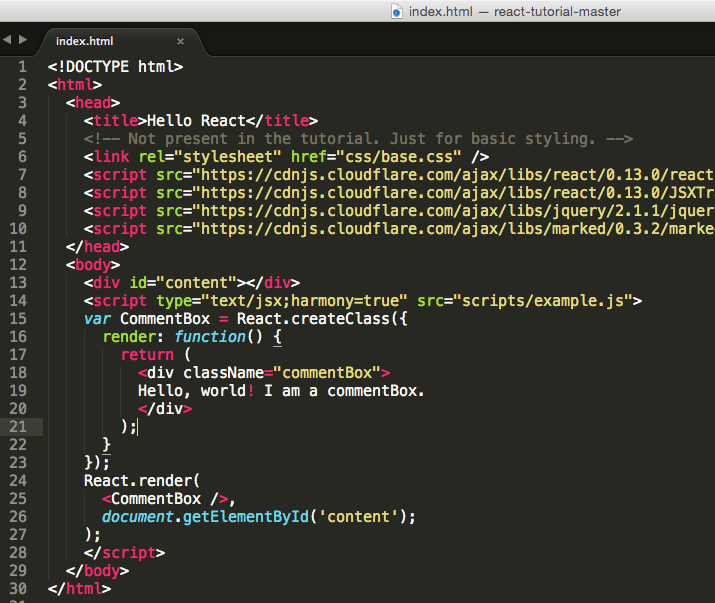Click the 'function' keyword

click(210, 337)
